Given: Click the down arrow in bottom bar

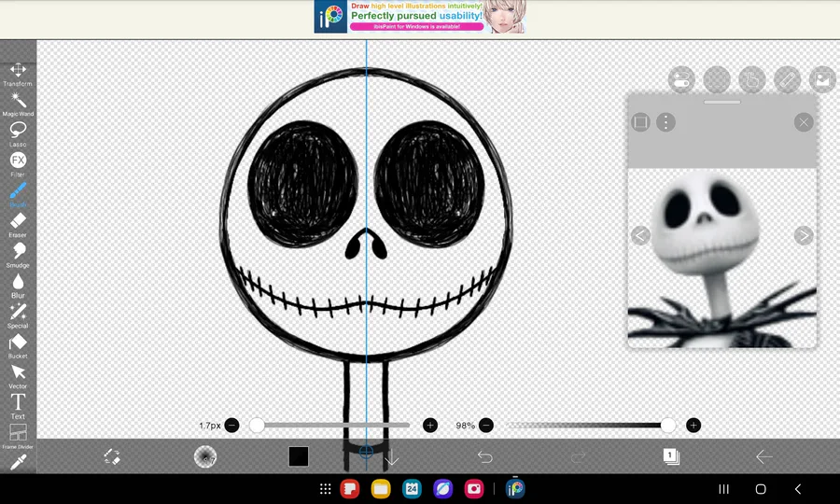Looking at the screenshot, I should 392,457.
